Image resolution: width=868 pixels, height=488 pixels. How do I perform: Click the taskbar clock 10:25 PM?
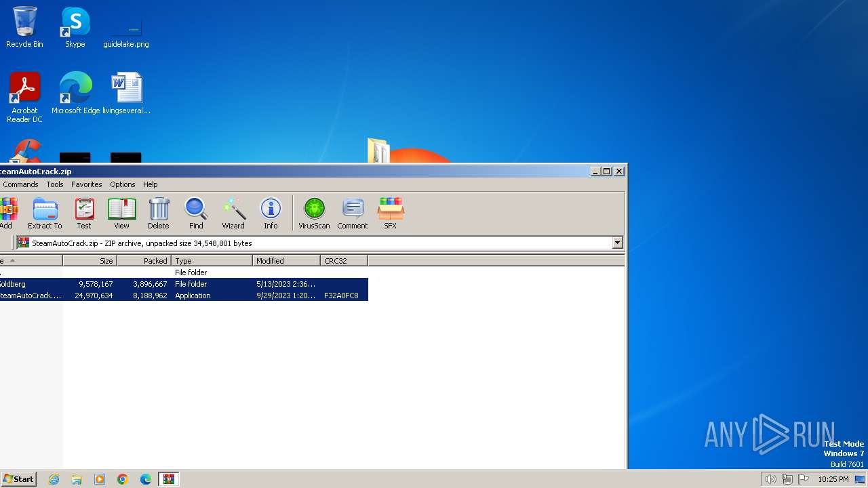click(833, 479)
